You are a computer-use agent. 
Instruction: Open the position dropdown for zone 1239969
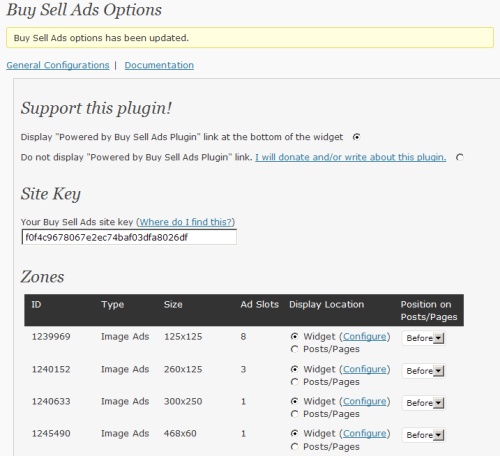coord(424,338)
